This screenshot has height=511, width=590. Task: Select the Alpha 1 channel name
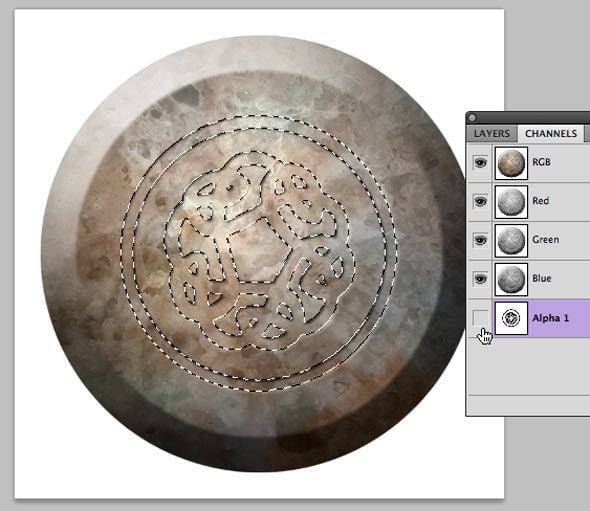[550, 318]
